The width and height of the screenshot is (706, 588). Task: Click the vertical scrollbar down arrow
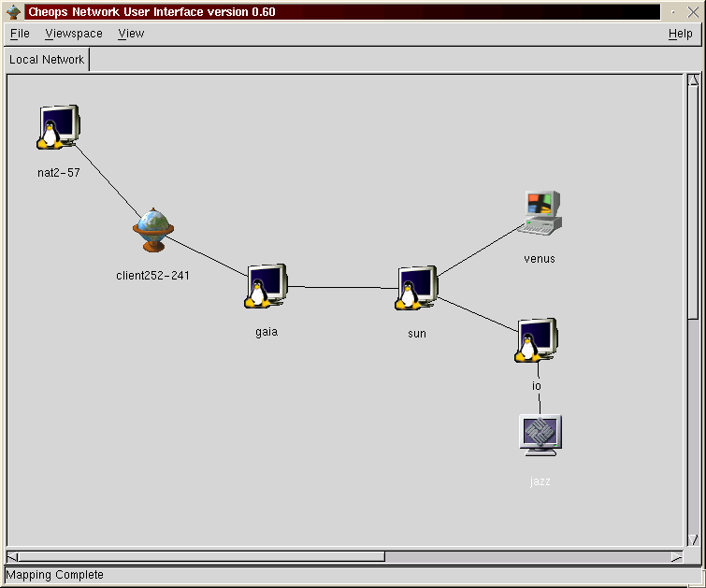coord(694,539)
